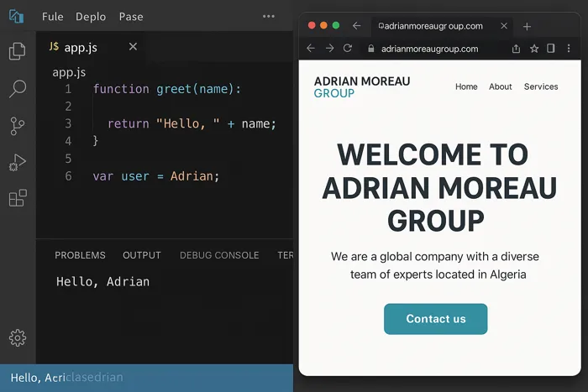588x392 pixels.
Task: Open the Fule menu
Action: click(52, 17)
